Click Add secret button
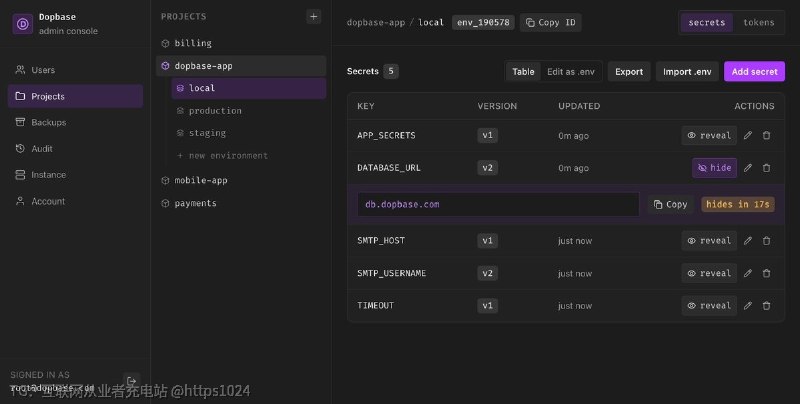The image size is (800, 404). coord(755,72)
